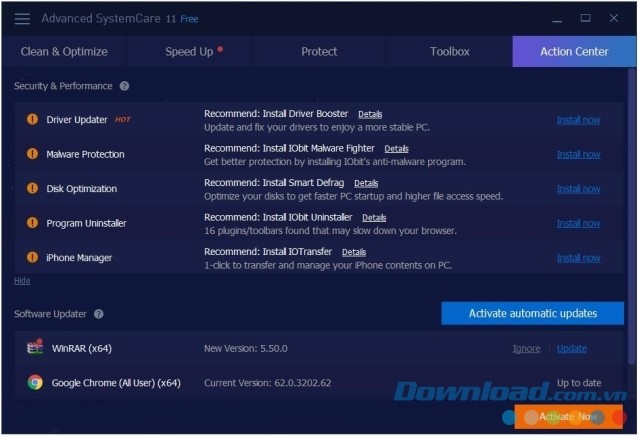The image size is (639, 437).
Task: View Details for IObit Uninstaller
Action: 374,218
